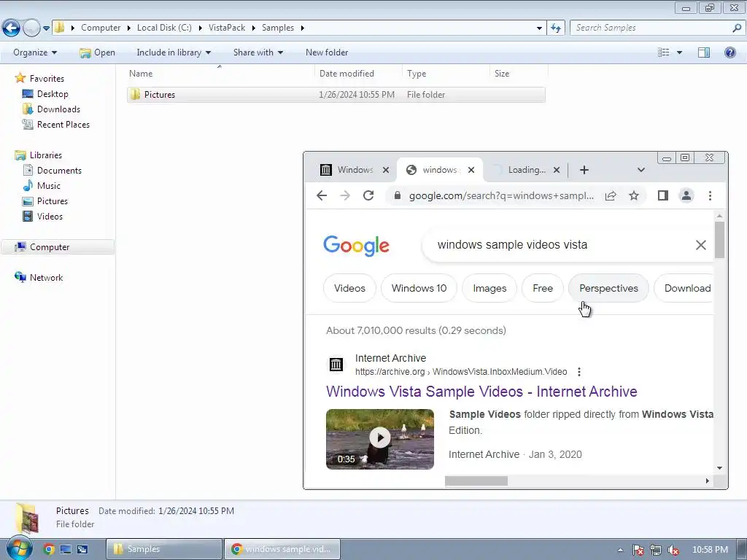Expand the Share with menu
The width and height of the screenshot is (747, 560).
(x=258, y=52)
